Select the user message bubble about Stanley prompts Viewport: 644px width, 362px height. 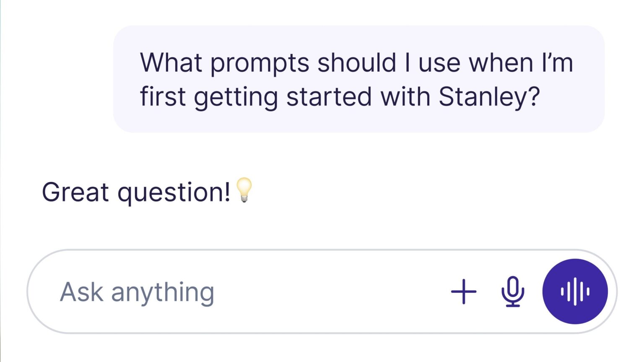[358, 80]
